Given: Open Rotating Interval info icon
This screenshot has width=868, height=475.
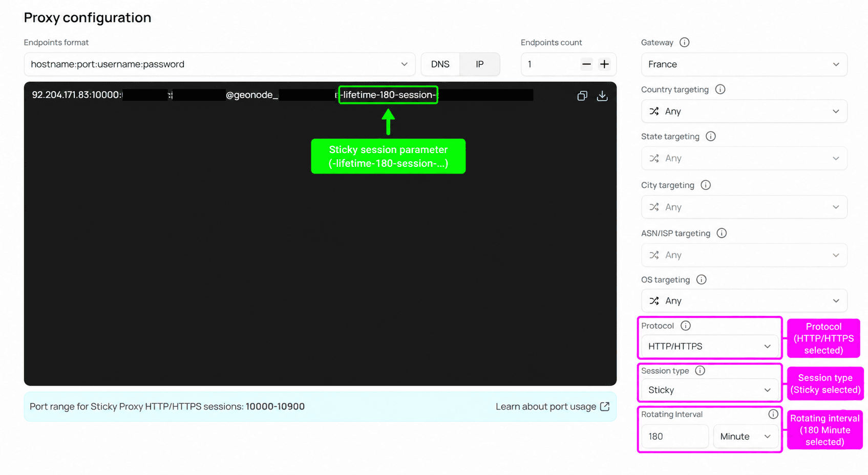Looking at the screenshot, I should 773,414.
